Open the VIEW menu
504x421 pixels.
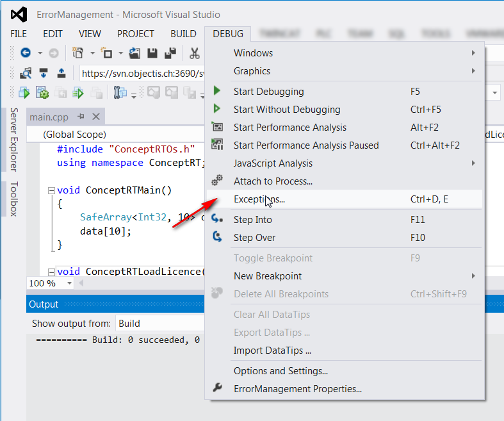point(90,34)
